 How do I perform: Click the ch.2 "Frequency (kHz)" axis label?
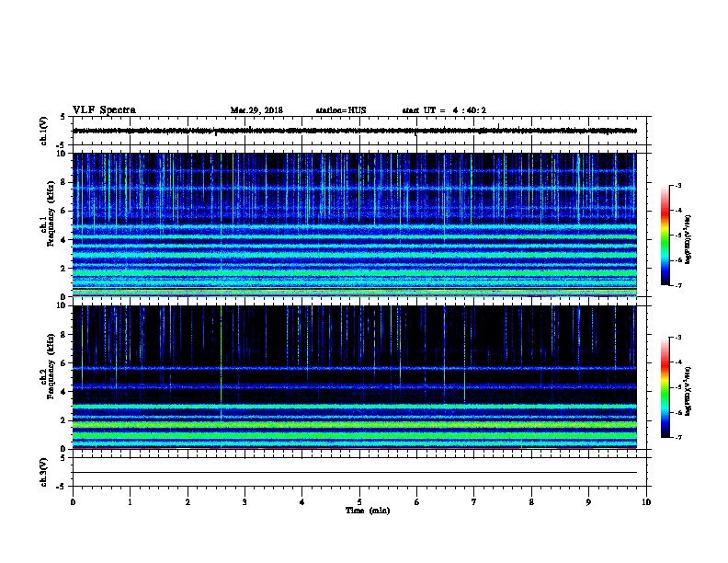[x=51, y=366]
